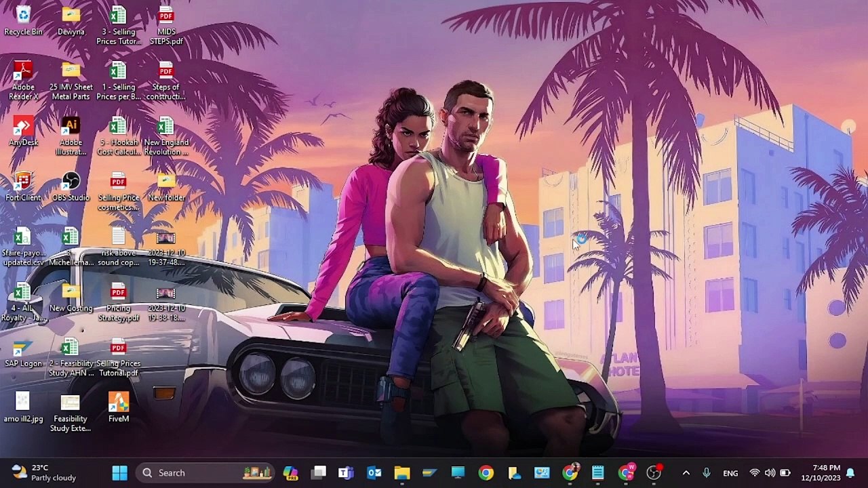Select the '3 - Selling Prices Tutor...' Excel file

click(x=119, y=26)
